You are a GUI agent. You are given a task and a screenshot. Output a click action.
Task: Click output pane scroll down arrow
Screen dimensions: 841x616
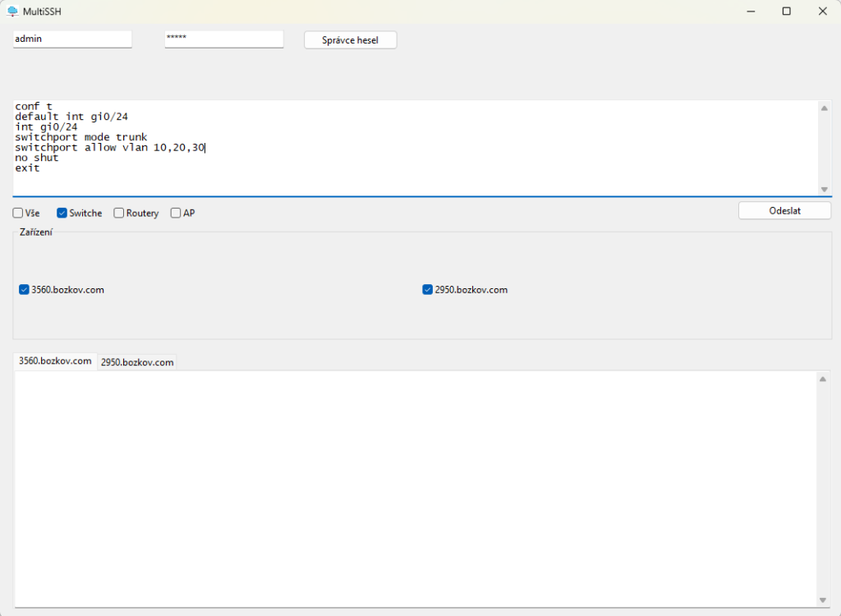pos(823,600)
